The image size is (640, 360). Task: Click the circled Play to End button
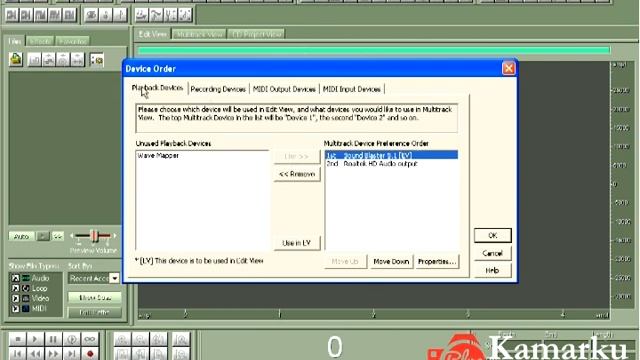pos(71,339)
